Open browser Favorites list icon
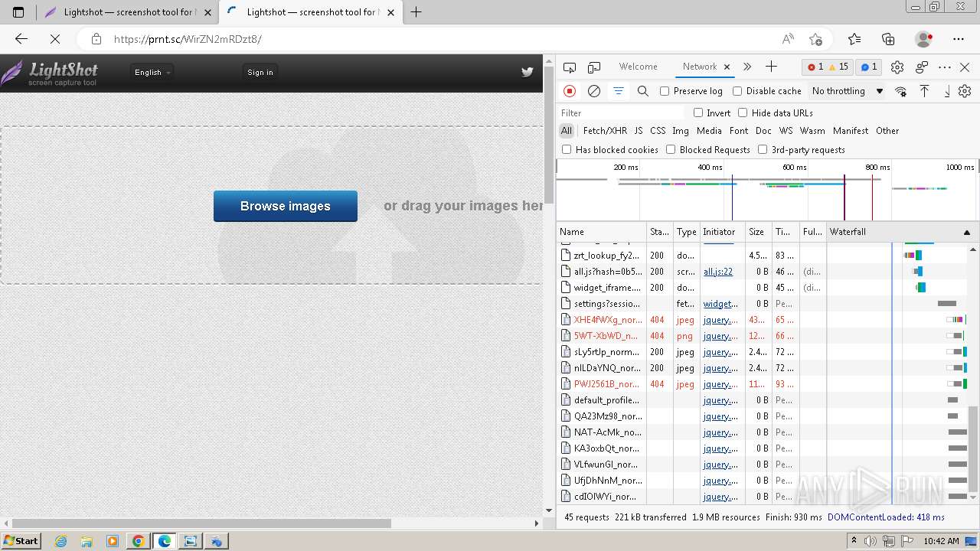 point(854,39)
